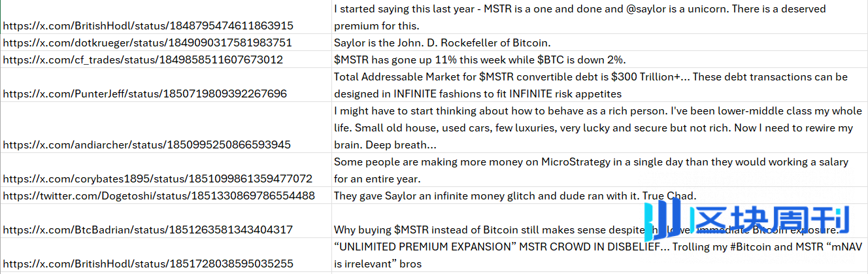Select the cell about Saylor being Rockefeller of Bitcoin
The height and width of the screenshot is (274, 868).
(599, 43)
